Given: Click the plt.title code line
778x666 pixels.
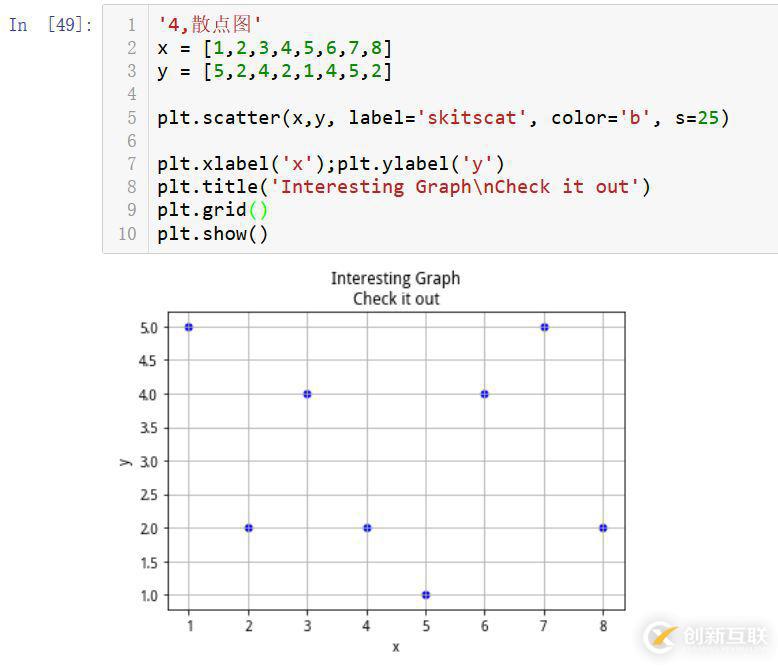Looking at the screenshot, I should (403, 187).
